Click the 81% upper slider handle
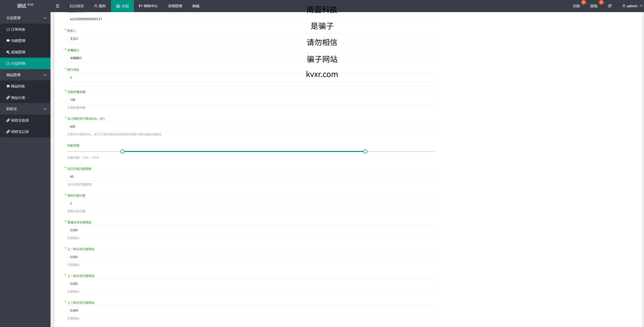This screenshot has height=327, width=644. (365, 151)
